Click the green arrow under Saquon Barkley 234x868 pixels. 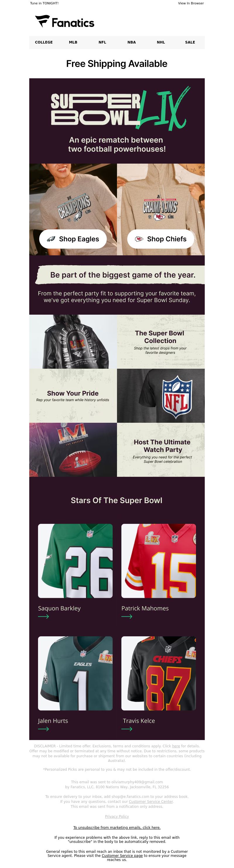tap(44, 616)
